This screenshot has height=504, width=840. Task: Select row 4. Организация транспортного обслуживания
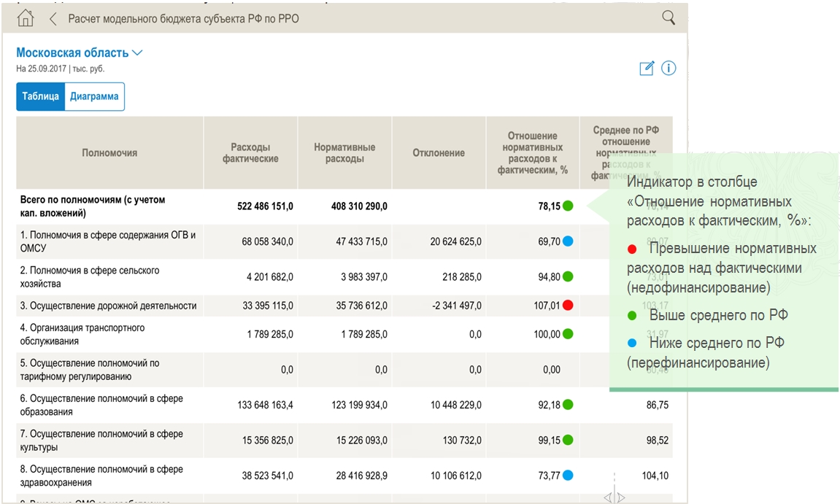pyautogui.click(x=344, y=334)
